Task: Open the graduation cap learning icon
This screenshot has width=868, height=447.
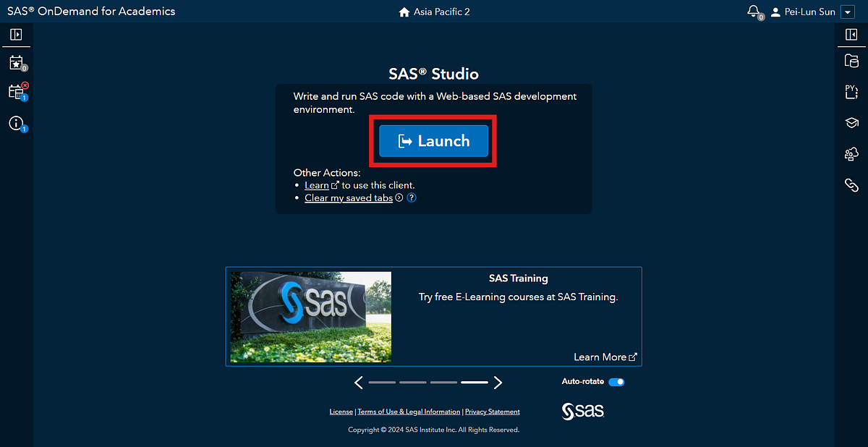Action: tap(851, 123)
